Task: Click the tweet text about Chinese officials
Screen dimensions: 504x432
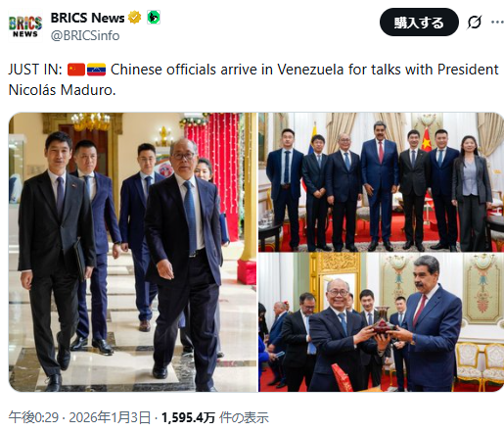Action: [x=253, y=79]
